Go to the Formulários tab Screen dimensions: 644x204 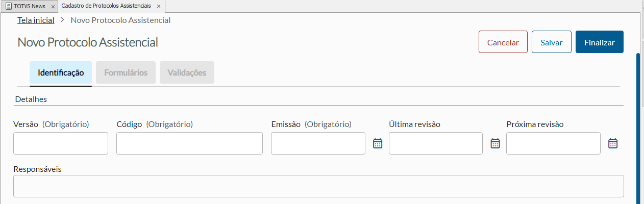(x=126, y=72)
